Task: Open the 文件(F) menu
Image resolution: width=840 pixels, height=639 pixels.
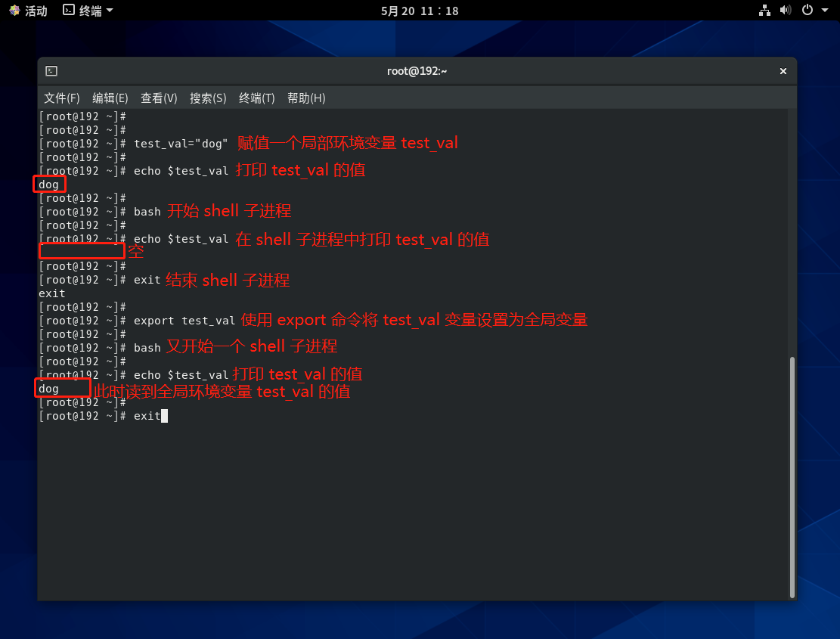Action: pos(61,98)
